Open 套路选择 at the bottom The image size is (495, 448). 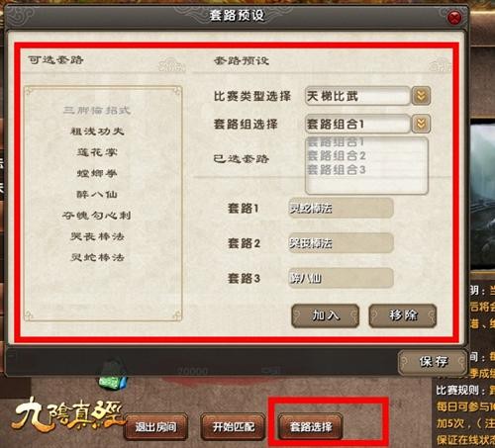(x=311, y=427)
